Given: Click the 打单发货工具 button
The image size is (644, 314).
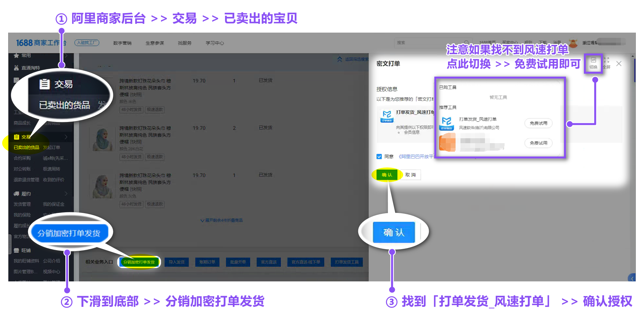Looking at the screenshot, I should 347,262.
